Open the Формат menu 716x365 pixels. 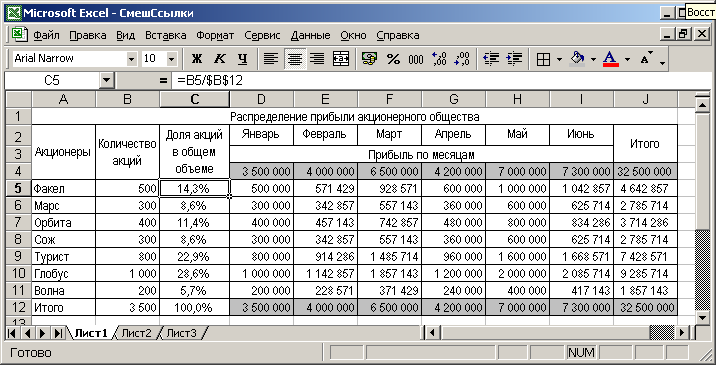point(215,35)
